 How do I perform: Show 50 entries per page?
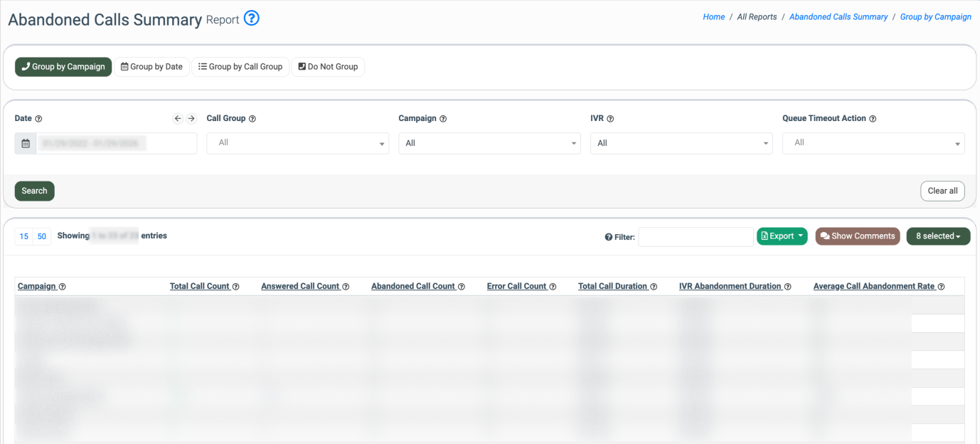(x=42, y=236)
